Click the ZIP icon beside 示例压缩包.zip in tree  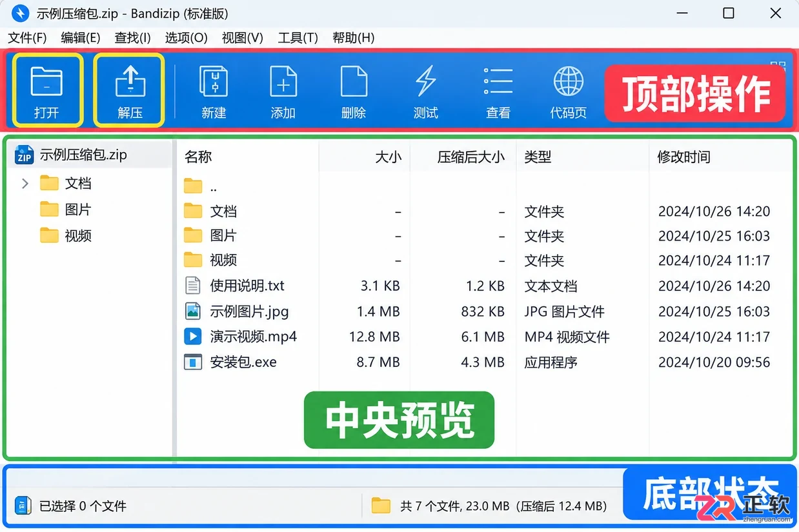tap(25, 155)
